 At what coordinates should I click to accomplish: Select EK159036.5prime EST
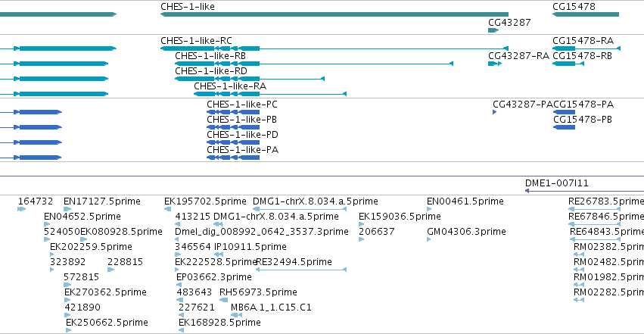[x=361, y=224]
